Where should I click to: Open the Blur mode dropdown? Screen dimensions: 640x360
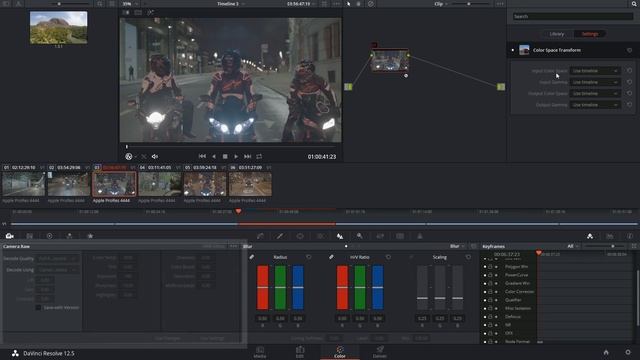click(457, 246)
